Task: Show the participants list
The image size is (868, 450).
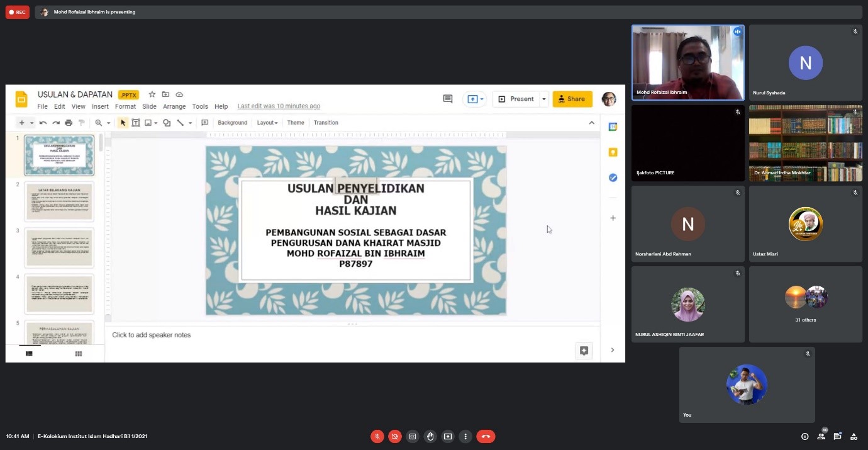Action: (821, 436)
